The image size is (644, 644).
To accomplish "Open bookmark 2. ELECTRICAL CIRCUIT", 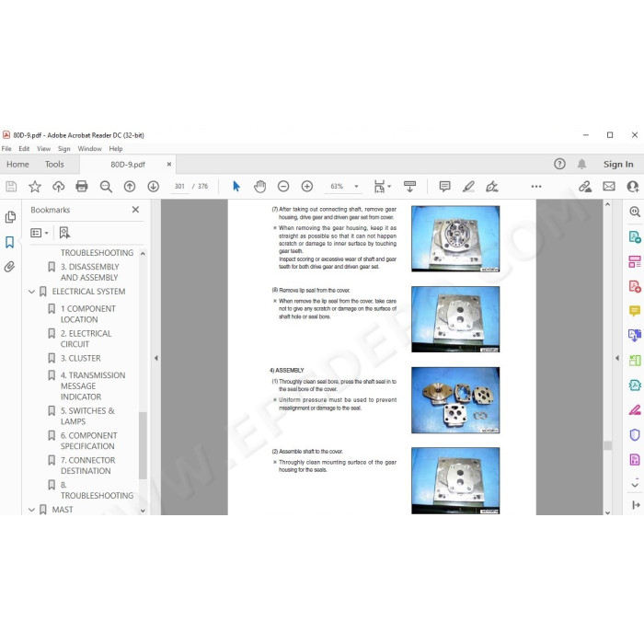I will (x=86, y=339).
